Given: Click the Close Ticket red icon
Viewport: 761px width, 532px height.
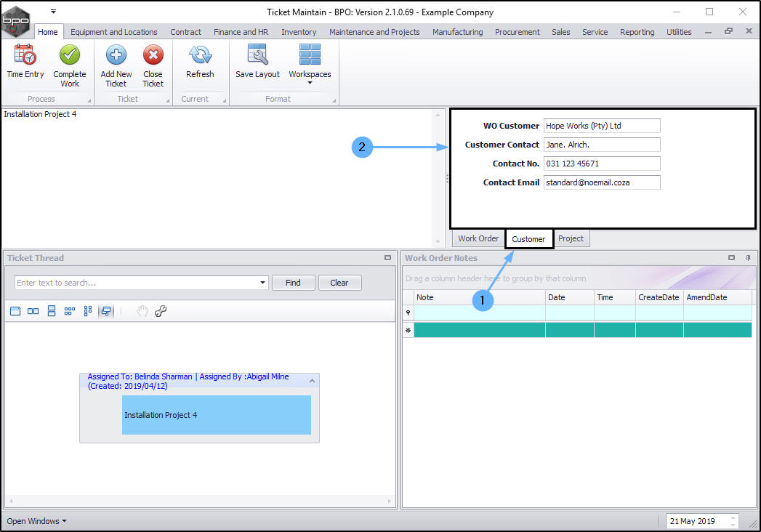Looking at the screenshot, I should tap(153, 55).
